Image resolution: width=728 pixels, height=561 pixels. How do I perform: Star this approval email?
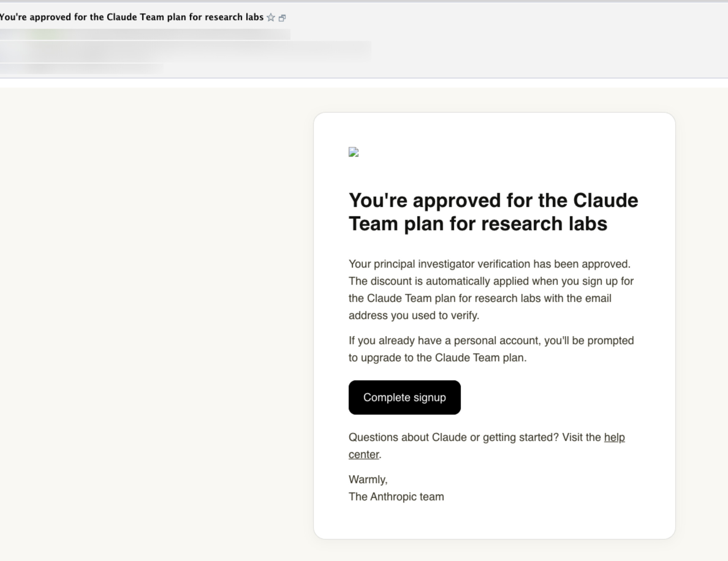pyautogui.click(x=271, y=17)
